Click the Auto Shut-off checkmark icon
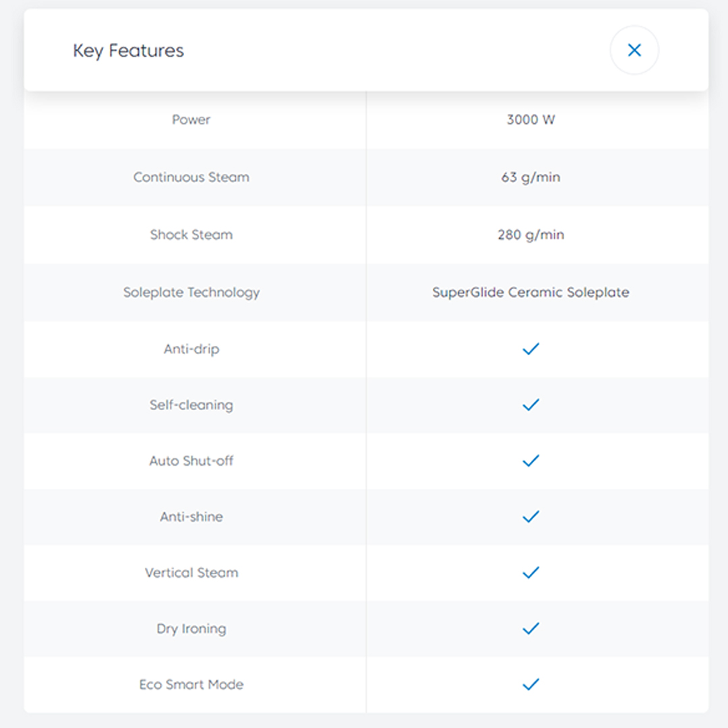This screenshot has height=728, width=728. point(531,461)
